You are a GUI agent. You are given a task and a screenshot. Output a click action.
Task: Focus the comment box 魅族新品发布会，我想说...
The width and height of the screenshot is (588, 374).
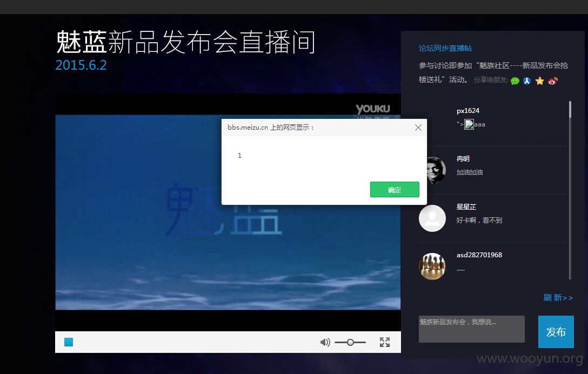471,329
